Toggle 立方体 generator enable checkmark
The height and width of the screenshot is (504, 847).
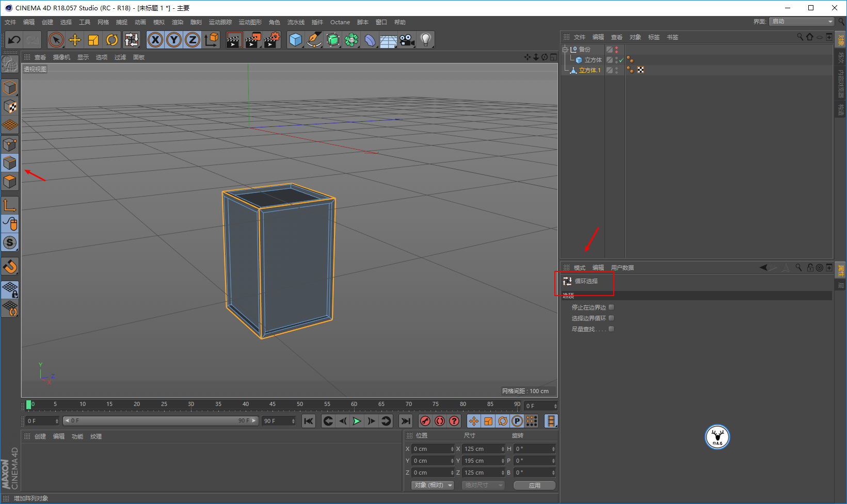tap(621, 60)
